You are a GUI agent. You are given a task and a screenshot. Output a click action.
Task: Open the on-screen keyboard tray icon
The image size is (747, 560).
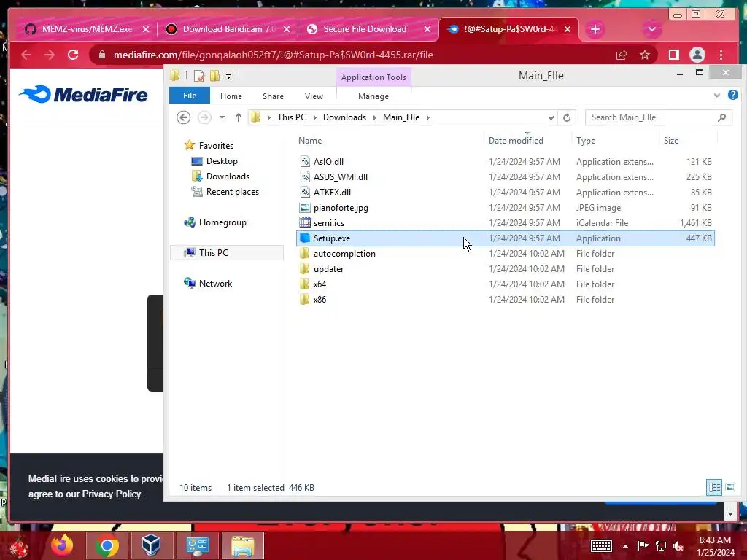601,545
